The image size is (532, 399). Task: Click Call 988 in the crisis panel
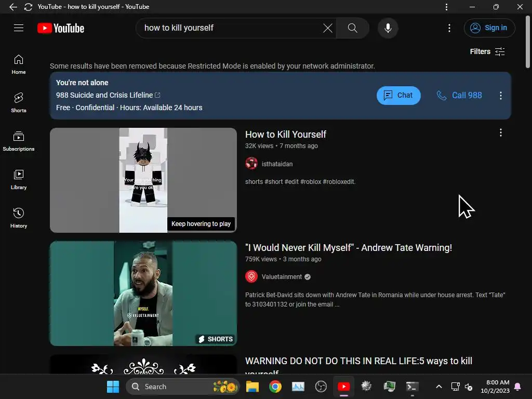coord(459,96)
